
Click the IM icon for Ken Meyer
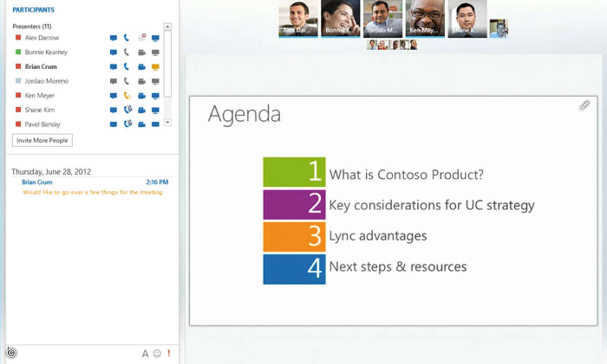pyautogui.click(x=113, y=96)
